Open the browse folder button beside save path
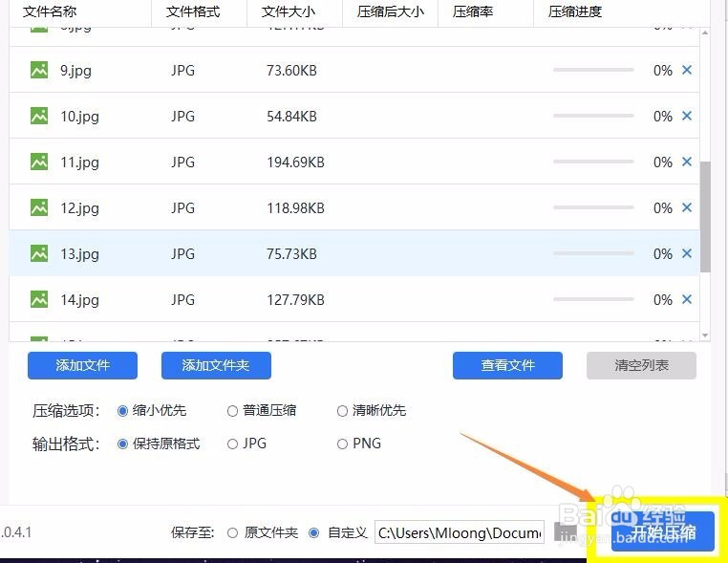Image resolution: width=728 pixels, height=563 pixels. pyautogui.click(x=565, y=531)
